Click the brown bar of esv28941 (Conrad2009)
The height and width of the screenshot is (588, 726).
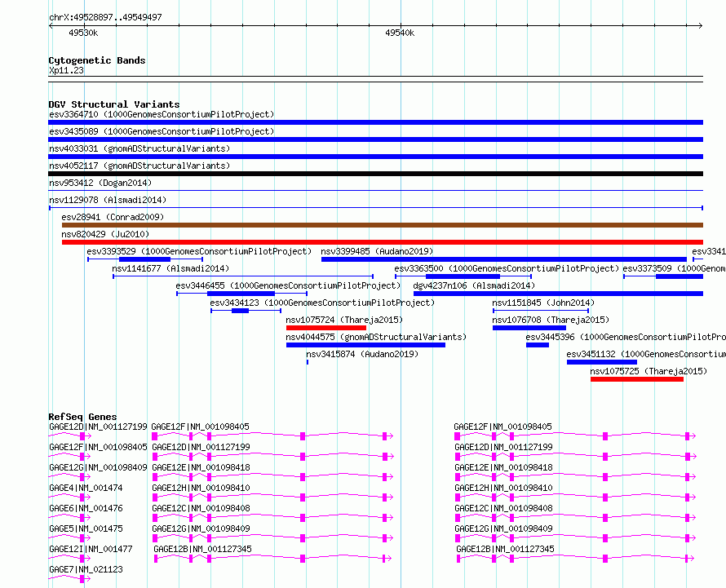click(383, 225)
